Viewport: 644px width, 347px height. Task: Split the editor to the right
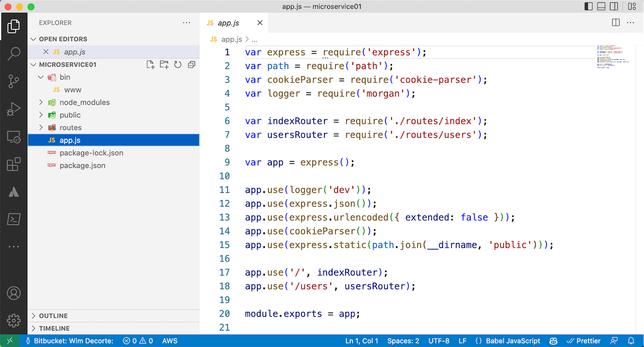(616, 23)
